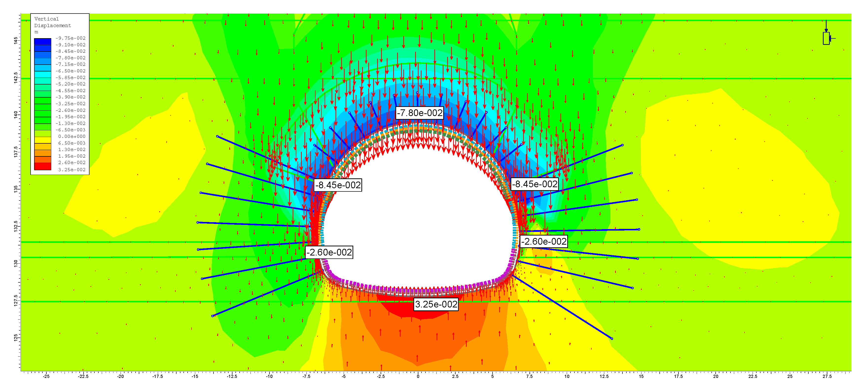Click the left -2.60e-002 data label

coord(329,252)
